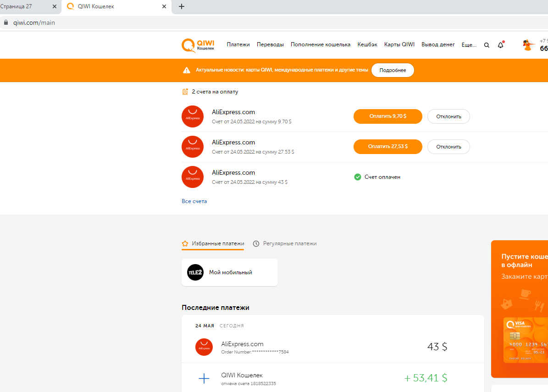
Task: Click the star icon of Избранные платежи
Action: coord(185,243)
